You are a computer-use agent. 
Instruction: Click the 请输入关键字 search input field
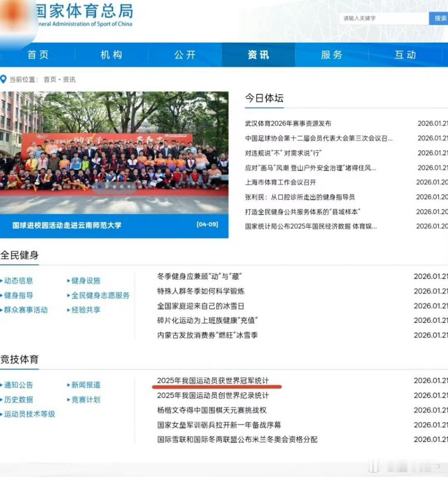coord(382,18)
